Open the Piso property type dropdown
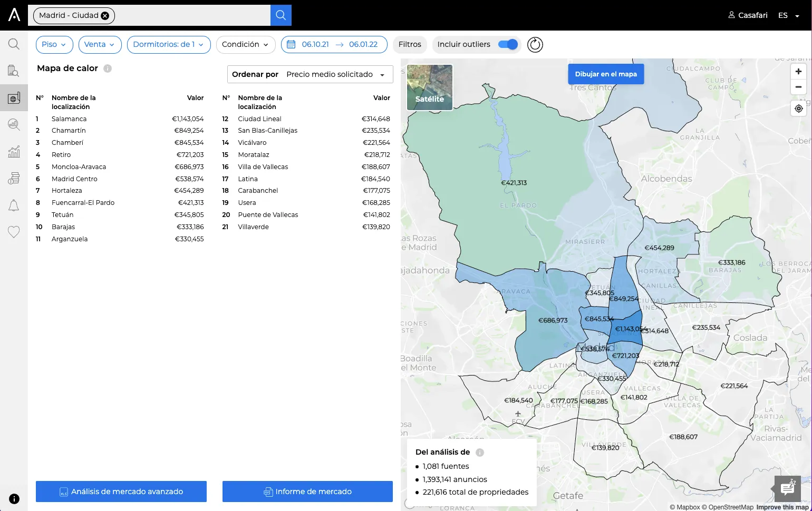The width and height of the screenshot is (812, 511). coord(54,45)
